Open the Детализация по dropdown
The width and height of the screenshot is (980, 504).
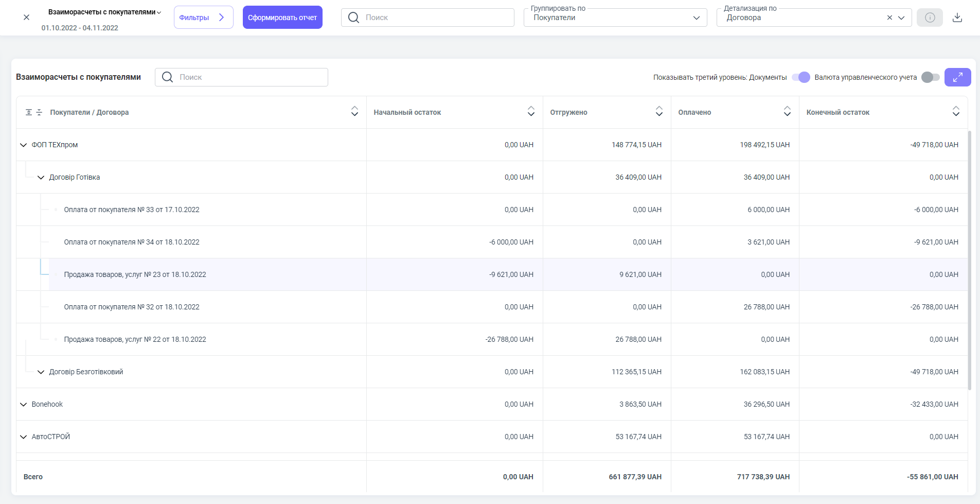click(x=901, y=18)
